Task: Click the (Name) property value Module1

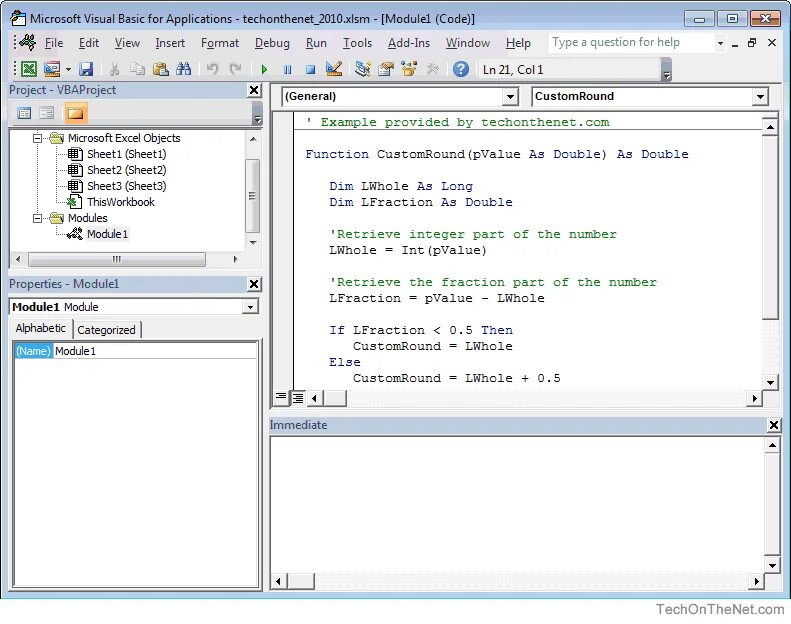Action: pyautogui.click(x=155, y=351)
